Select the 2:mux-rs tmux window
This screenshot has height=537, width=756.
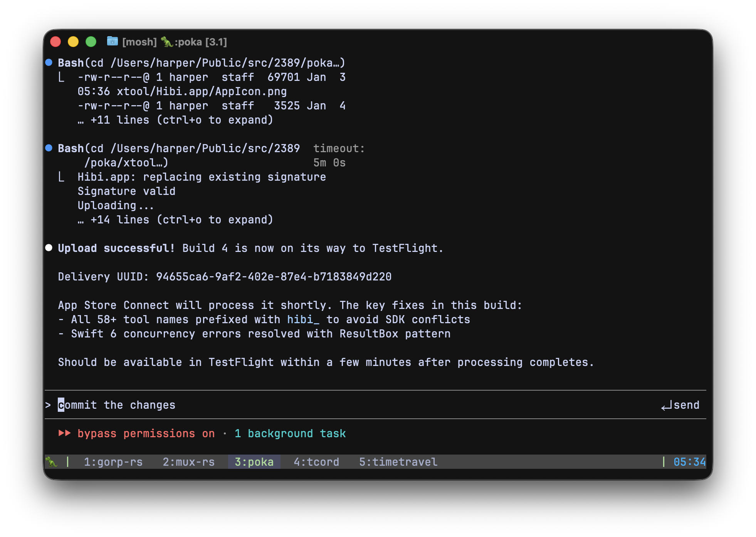188,462
